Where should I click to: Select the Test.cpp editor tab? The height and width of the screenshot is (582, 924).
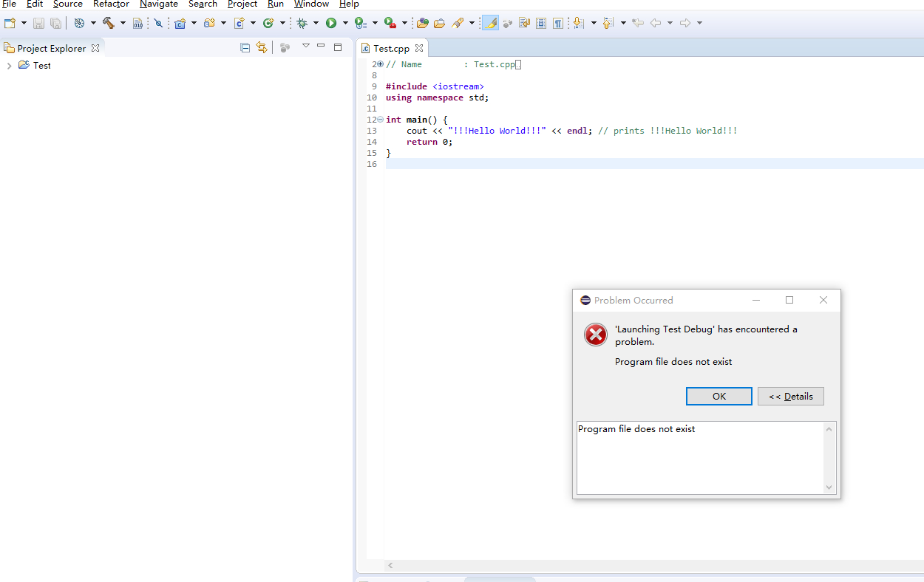click(391, 48)
